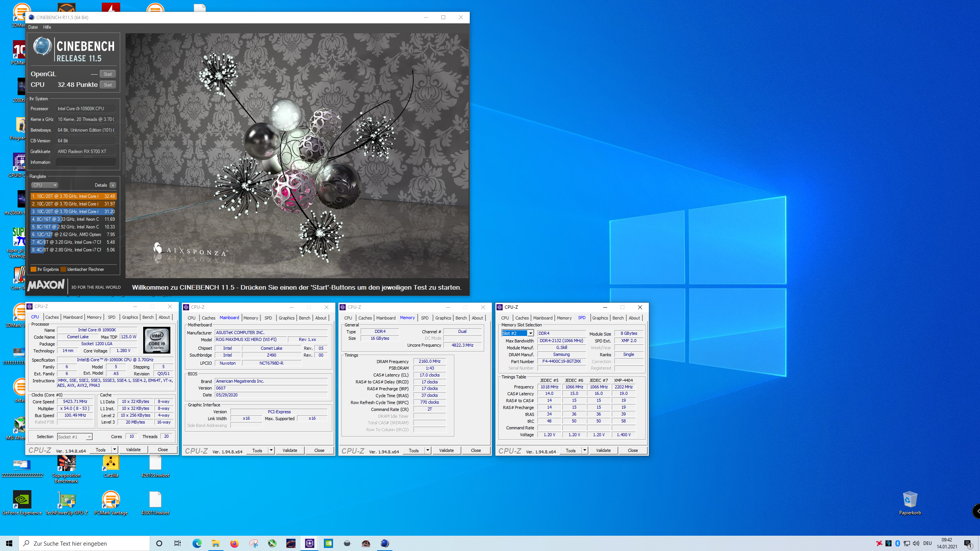Open volume control in system tray
Viewport: 980px width, 551px height.
pyautogui.click(x=916, y=543)
